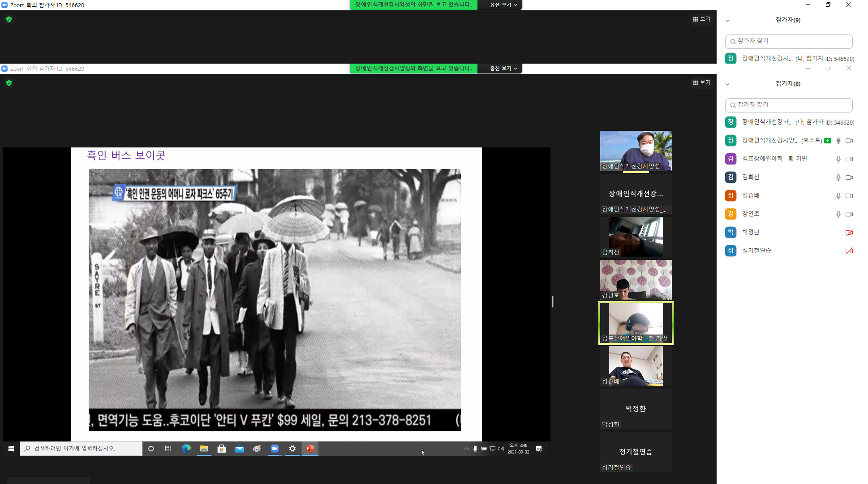The height and width of the screenshot is (484, 868).
Task: Select the 박정환 name tile
Action: click(636, 409)
